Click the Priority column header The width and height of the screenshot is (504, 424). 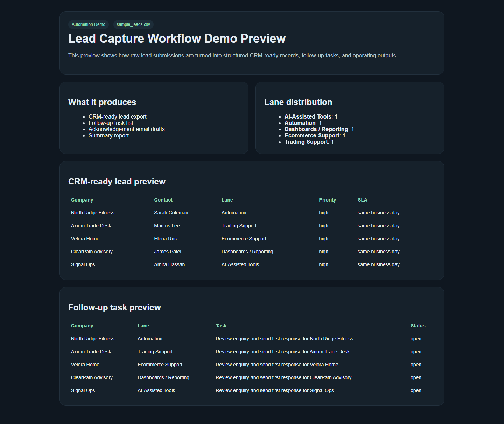(x=327, y=200)
